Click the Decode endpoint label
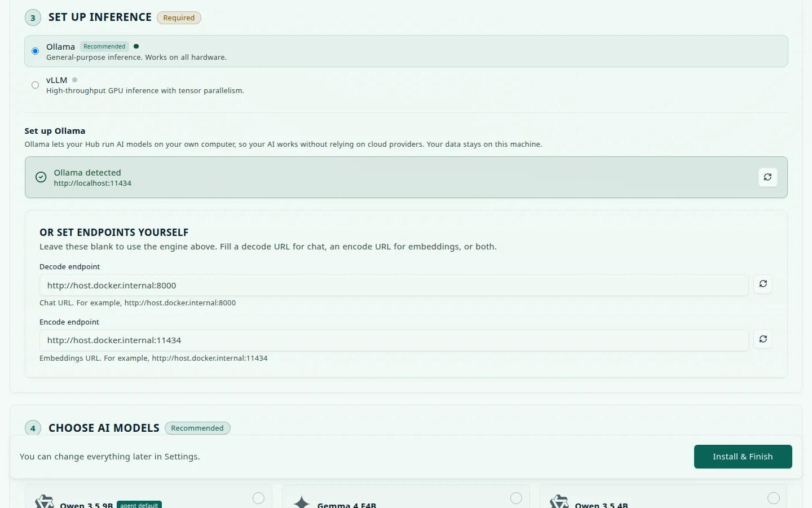 click(x=70, y=267)
